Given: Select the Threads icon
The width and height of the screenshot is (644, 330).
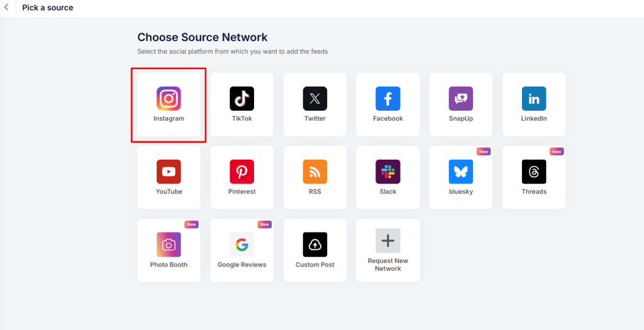Looking at the screenshot, I should pos(534,172).
